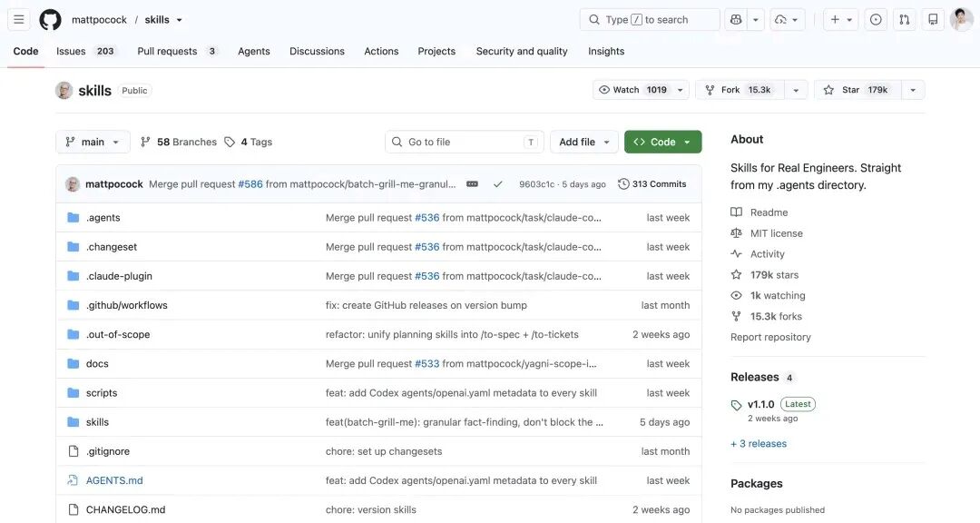980x523 pixels.
Task: Focus the Go to file search box
Action: 465,142
